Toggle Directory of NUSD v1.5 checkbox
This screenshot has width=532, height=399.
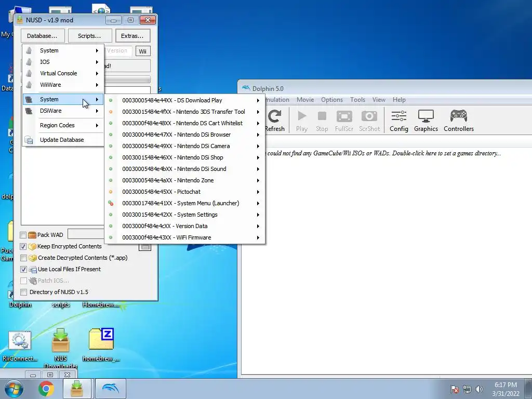pos(23,292)
